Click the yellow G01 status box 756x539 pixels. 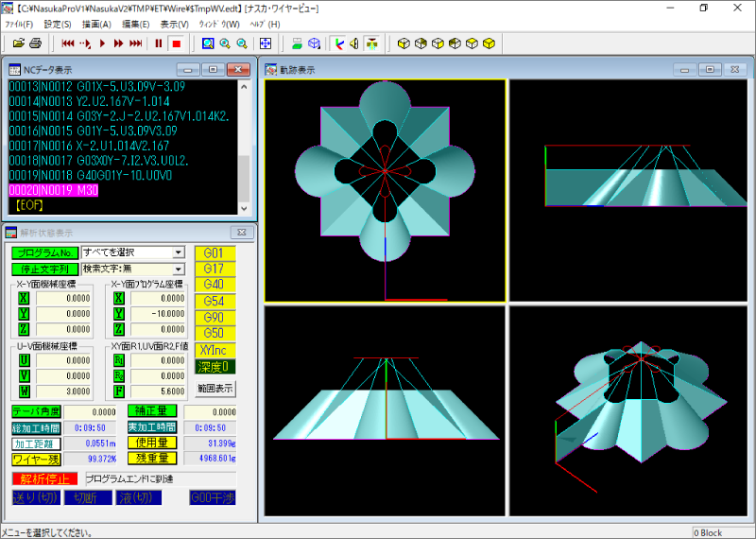click(215, 253)
